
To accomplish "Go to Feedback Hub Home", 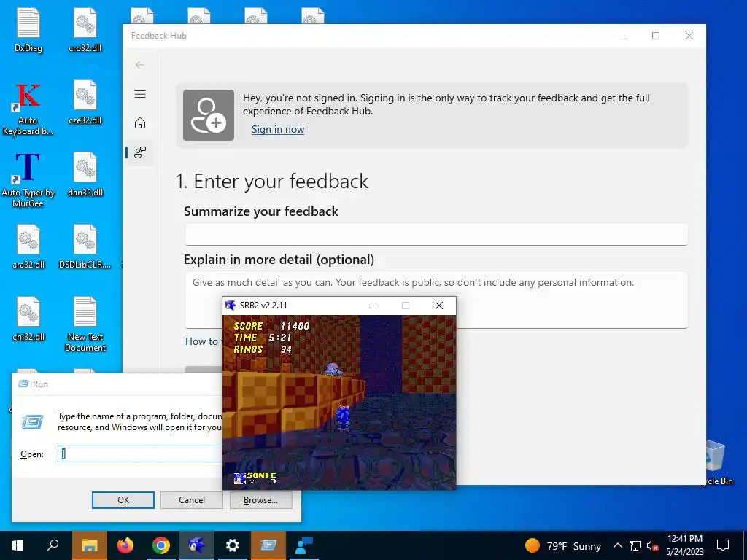I will click(x=140, y=123).
